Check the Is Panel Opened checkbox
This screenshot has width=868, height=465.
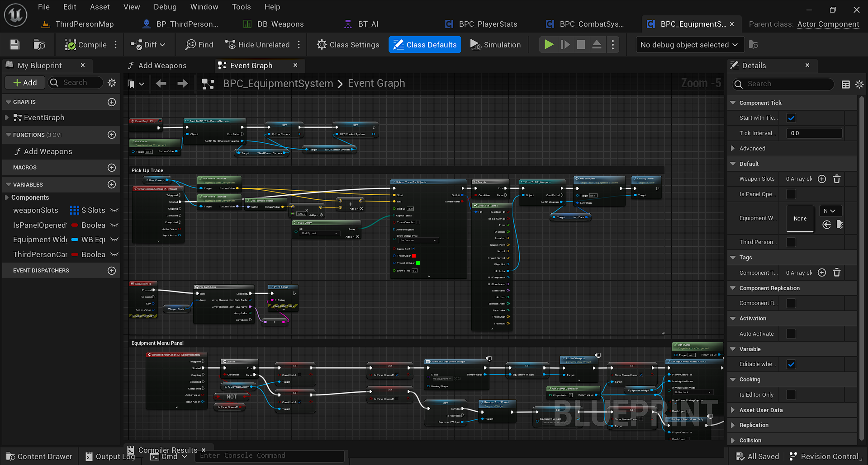click(791, 194)
